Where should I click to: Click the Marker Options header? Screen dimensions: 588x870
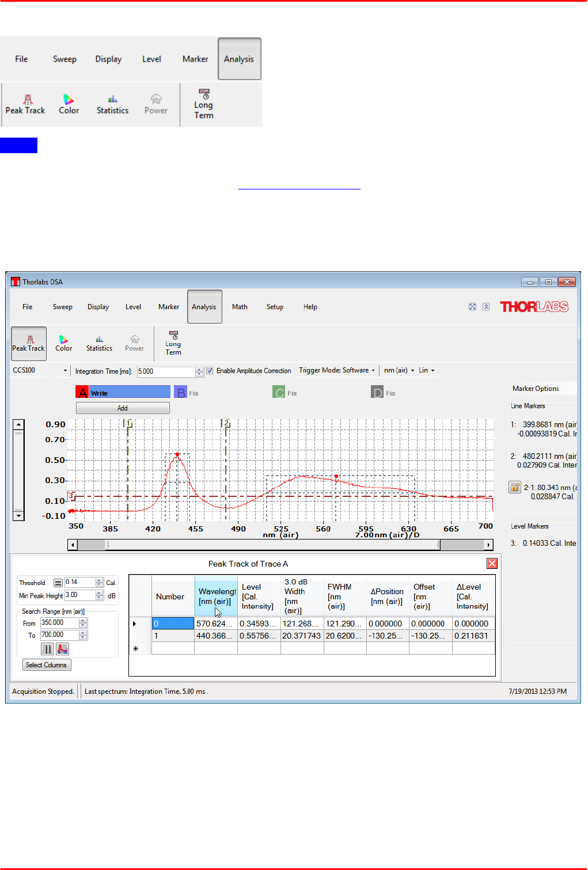pos(536,389)
